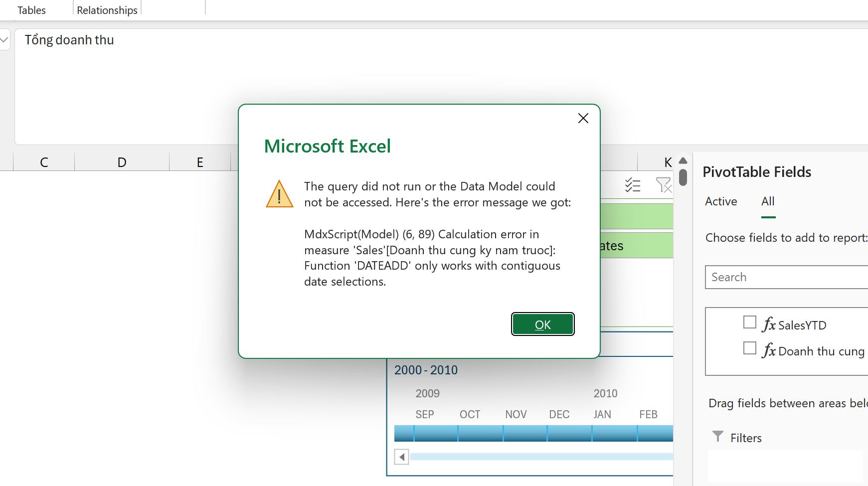Click the 2009 year label in timeline
Viewport: 868px width, 486px height.
click(x=428, y=393)
